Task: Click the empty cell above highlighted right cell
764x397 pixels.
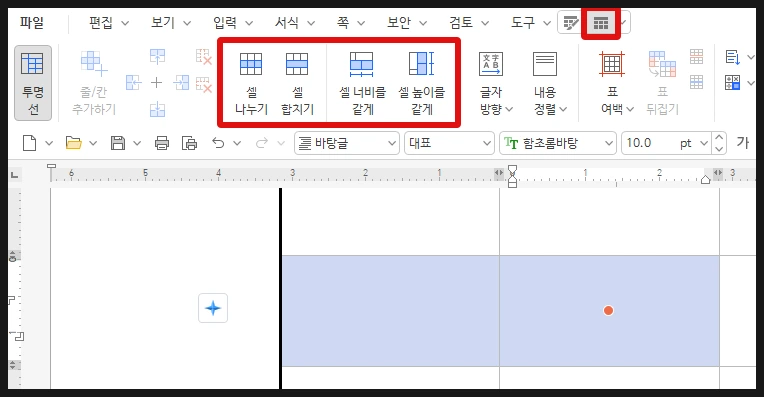Action: (609, 222)
